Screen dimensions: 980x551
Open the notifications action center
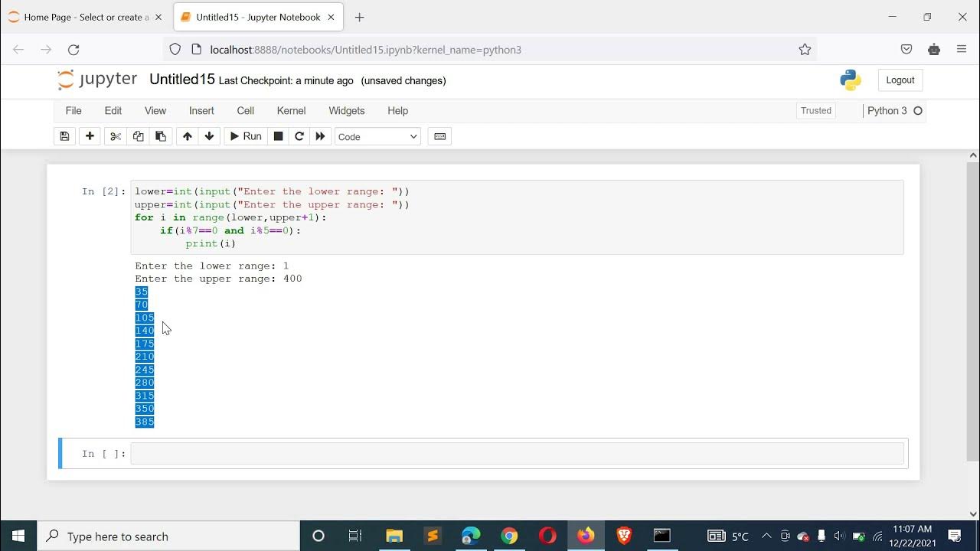pos(955,536)
